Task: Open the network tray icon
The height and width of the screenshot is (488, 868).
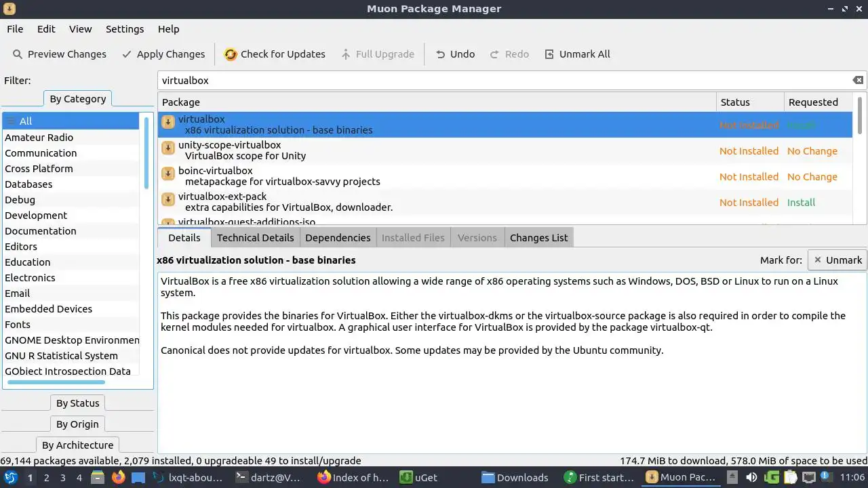Action: 808,477
